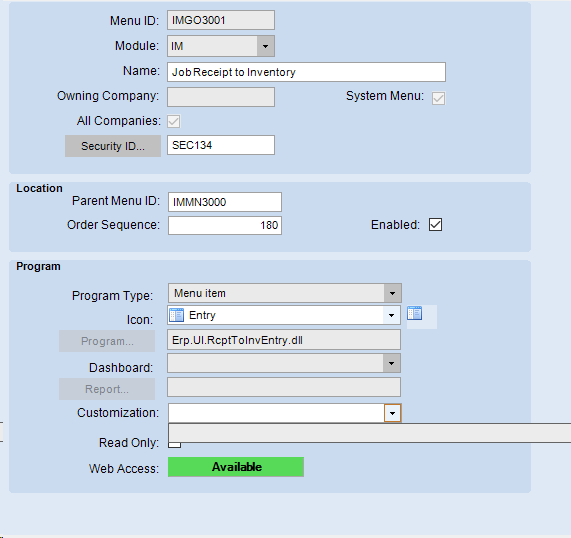Screen dimensions: 571x538
Task: Click the Entry icon preview beside Icon field
Action: click(x=414, y=313)
